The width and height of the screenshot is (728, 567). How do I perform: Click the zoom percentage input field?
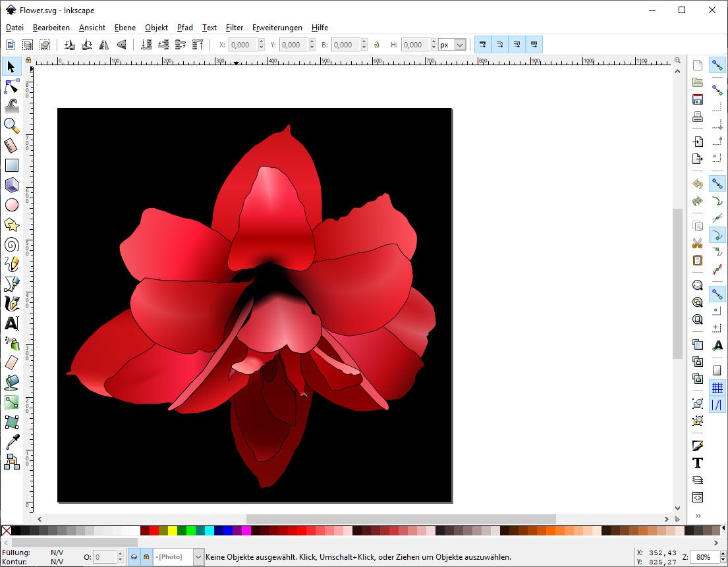704,557
